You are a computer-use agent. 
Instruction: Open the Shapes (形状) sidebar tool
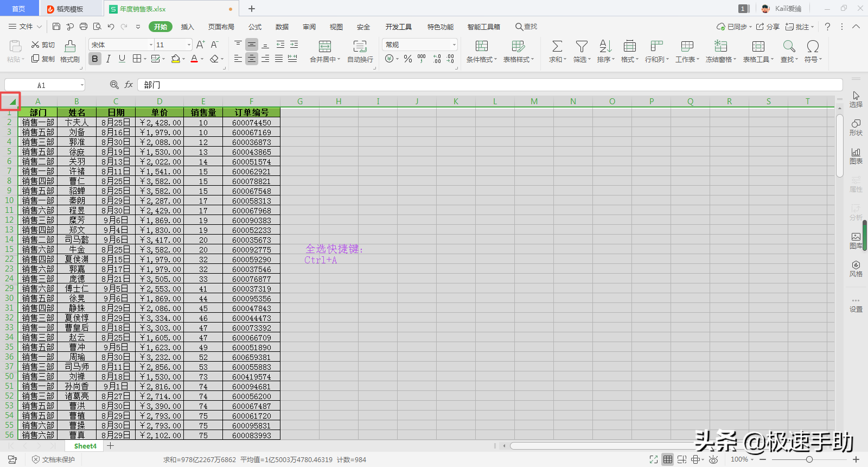[856, 127]
